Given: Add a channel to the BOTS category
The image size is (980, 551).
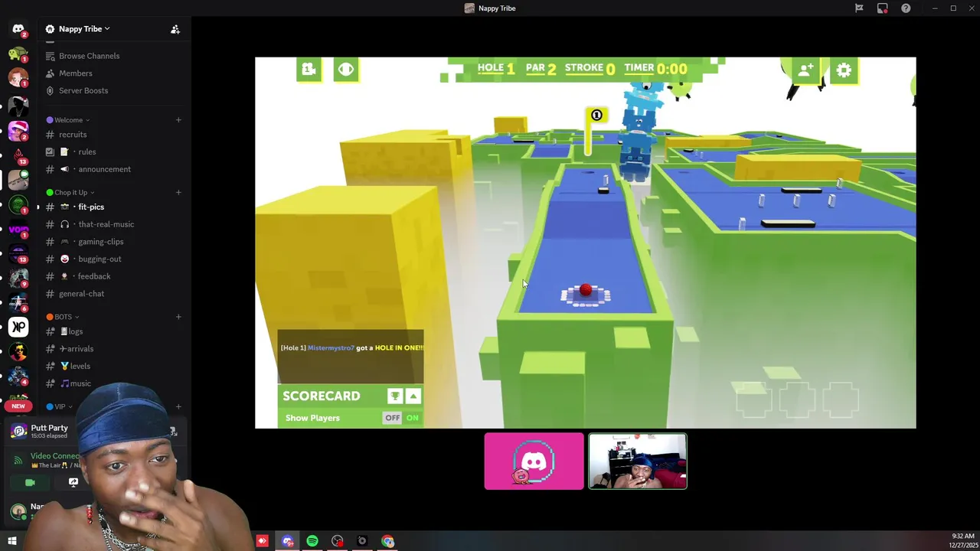Looking at the screenshot, I should (178, 317).
